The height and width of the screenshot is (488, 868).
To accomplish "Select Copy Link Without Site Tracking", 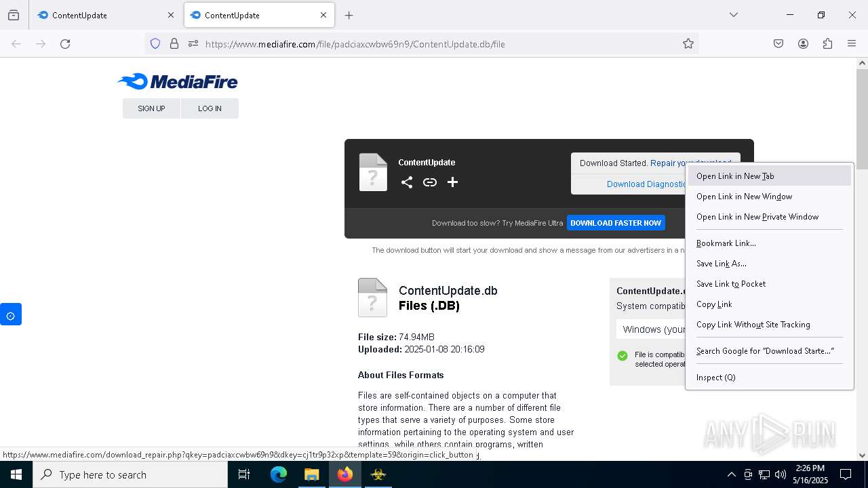I will pyautogui.click(x=769, y=325).
